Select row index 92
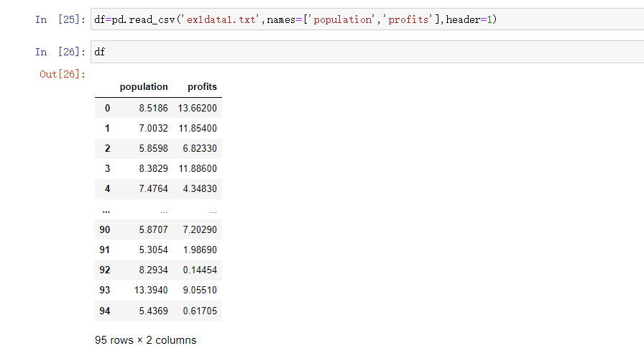This screenshot has height=356, width=644. pyautogui.click(x=105, y=270)
